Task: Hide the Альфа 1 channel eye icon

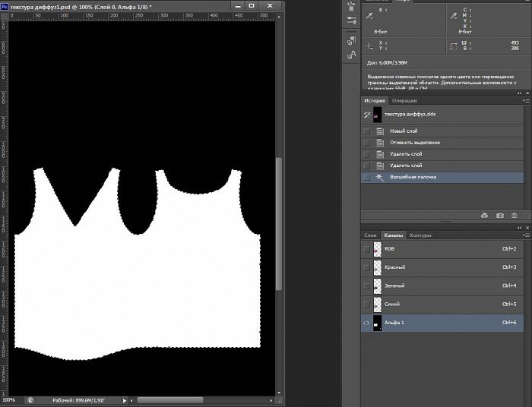Action: (x=367, y=323)
